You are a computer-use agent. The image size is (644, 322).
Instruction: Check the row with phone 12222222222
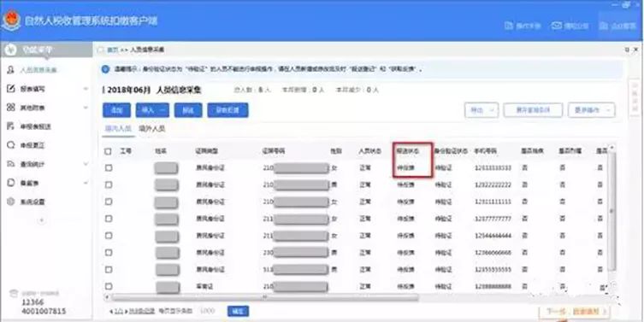coord(108,185)
